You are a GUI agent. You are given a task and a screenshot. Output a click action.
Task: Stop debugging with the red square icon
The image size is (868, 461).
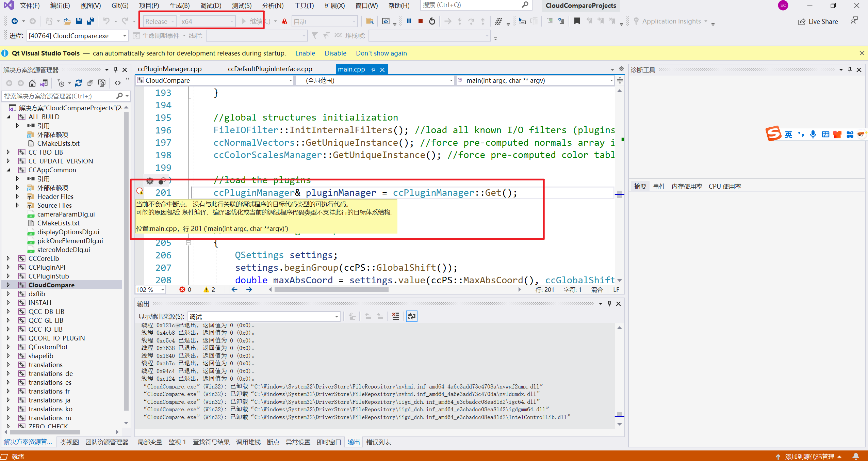[x=421, y=21]
